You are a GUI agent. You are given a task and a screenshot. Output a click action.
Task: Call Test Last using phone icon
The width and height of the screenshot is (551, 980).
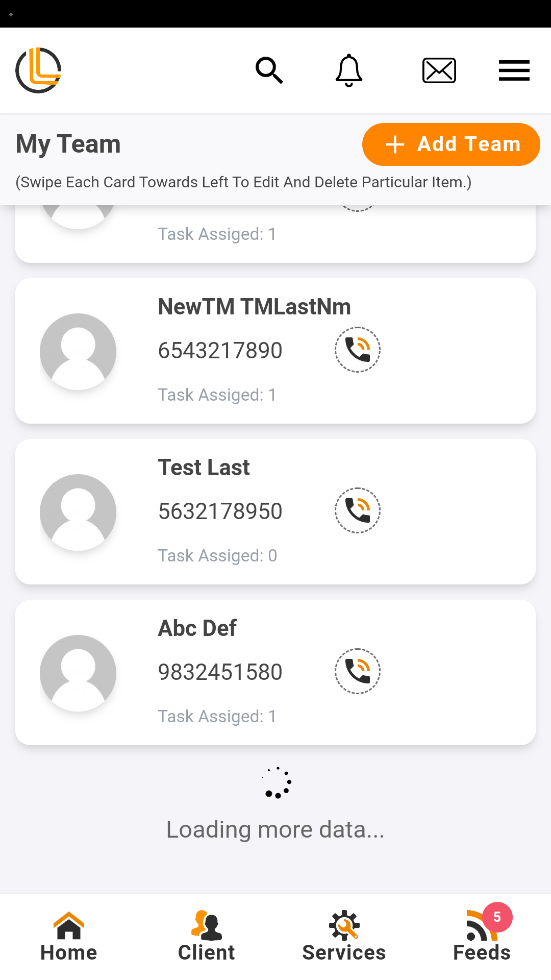coord(358,510)
